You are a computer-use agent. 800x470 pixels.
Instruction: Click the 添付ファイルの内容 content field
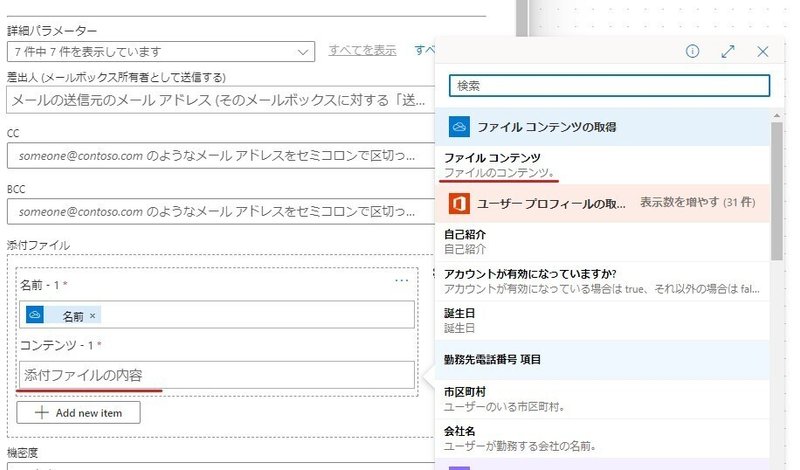point(217,375)
